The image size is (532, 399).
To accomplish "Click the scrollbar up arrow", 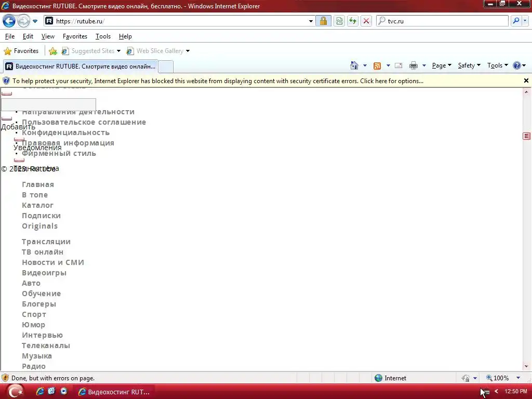I will point(526,92).
